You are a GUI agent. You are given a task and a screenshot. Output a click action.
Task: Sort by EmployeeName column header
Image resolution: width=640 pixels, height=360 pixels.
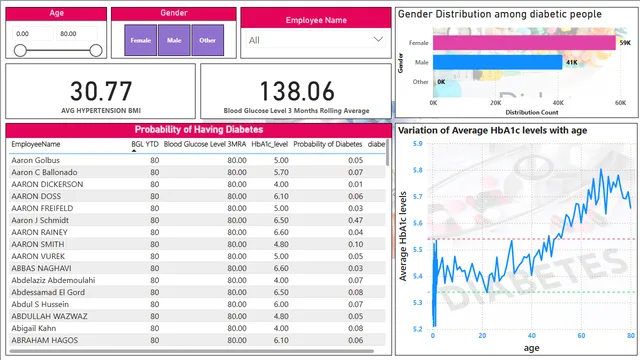(36, 144)
